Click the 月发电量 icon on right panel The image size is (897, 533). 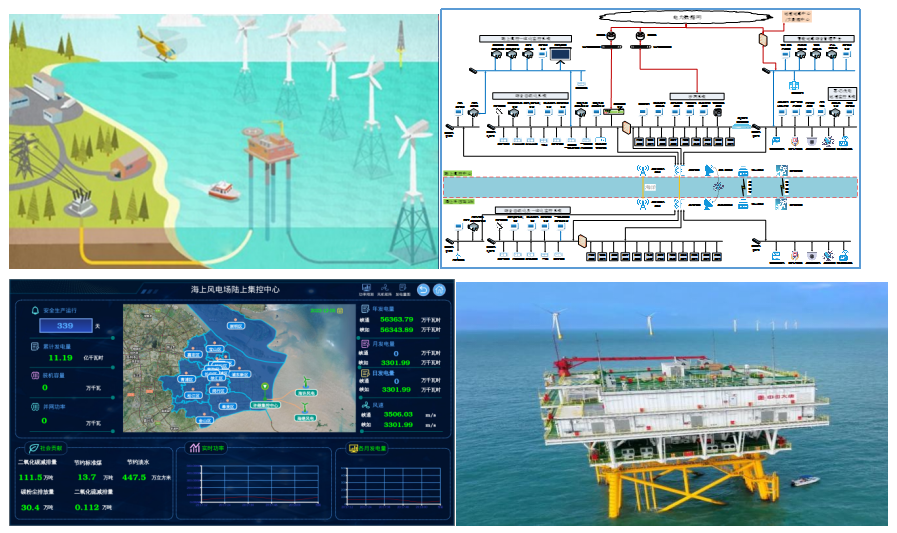coord(365,343)
